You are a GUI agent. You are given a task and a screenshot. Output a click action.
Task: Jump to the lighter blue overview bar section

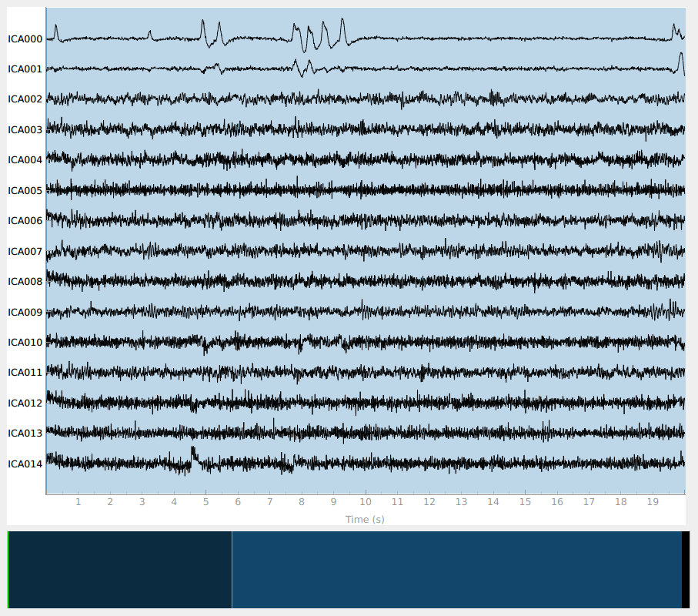pyautogui.click(x=456, y=570)
